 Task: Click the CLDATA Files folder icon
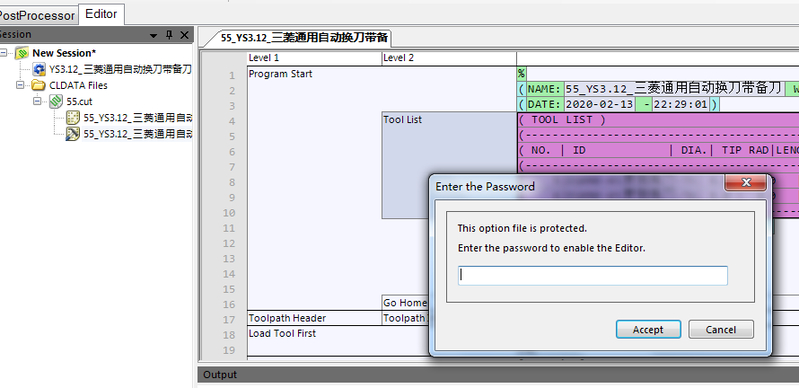click(x=38, y=85)
